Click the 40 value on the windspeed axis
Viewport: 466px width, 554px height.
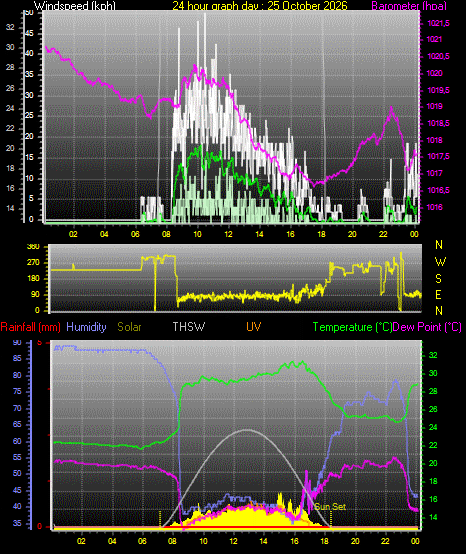coord(29,54)
